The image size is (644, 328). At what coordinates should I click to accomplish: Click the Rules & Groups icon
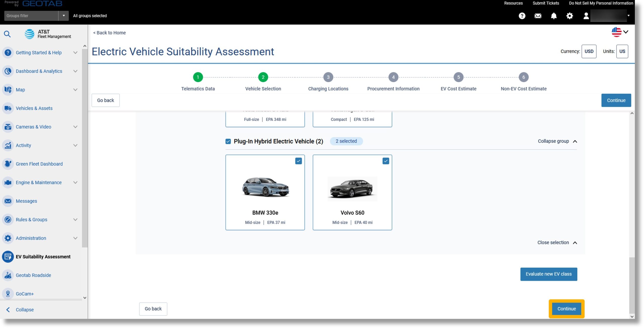(x=8, y=220)
